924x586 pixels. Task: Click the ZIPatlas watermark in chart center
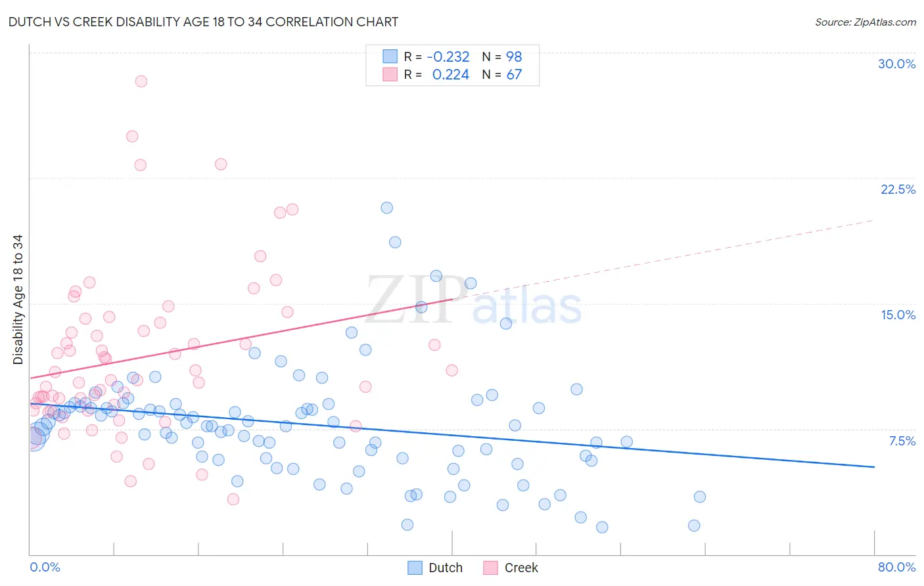(x=474, y=301)
